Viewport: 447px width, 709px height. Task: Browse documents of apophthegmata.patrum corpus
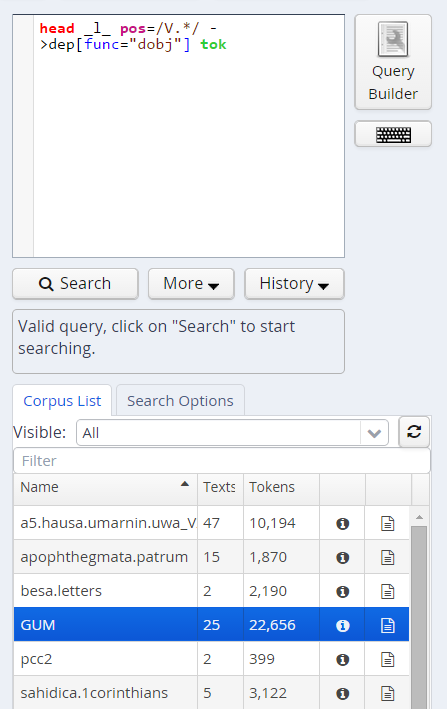(x=387, y=558)
